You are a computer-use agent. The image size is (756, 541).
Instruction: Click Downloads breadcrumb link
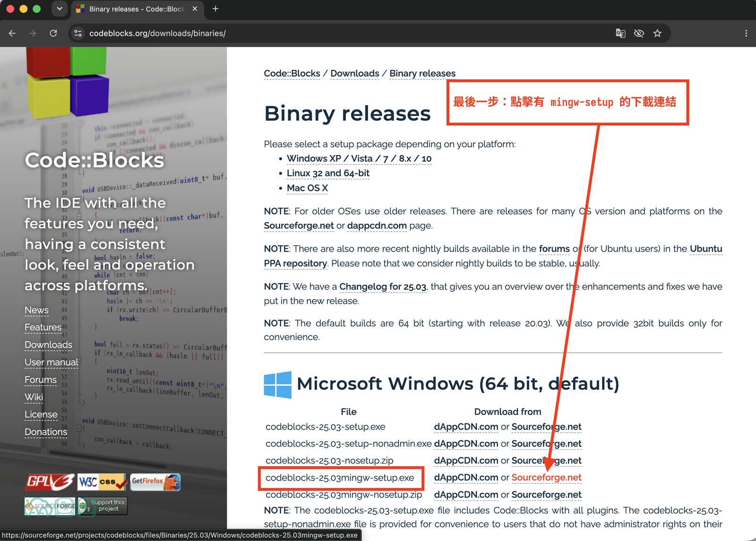[x=355, y=73]
